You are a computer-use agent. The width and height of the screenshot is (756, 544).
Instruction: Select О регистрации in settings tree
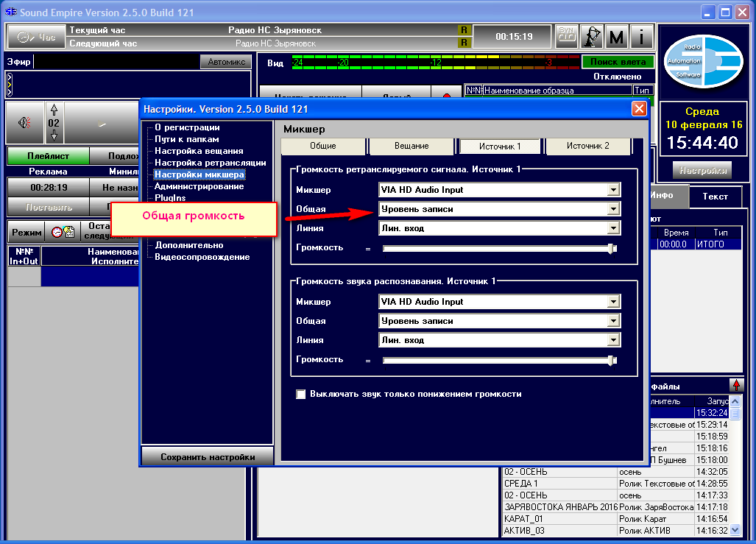coord(187,127)
